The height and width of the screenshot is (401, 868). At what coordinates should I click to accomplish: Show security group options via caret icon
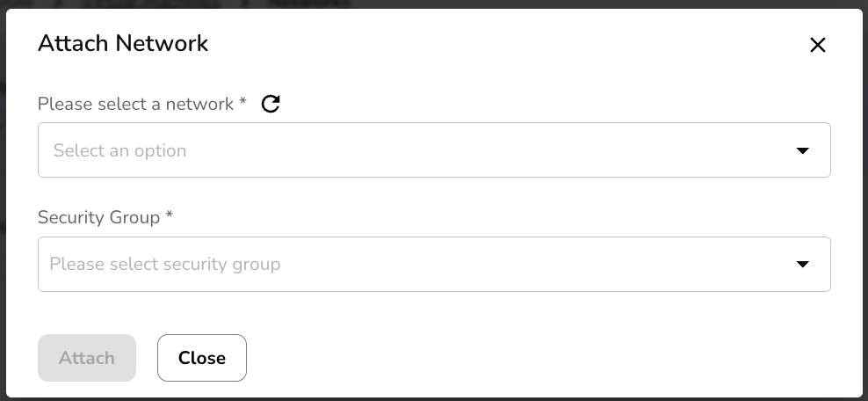(x=801, y=264)
